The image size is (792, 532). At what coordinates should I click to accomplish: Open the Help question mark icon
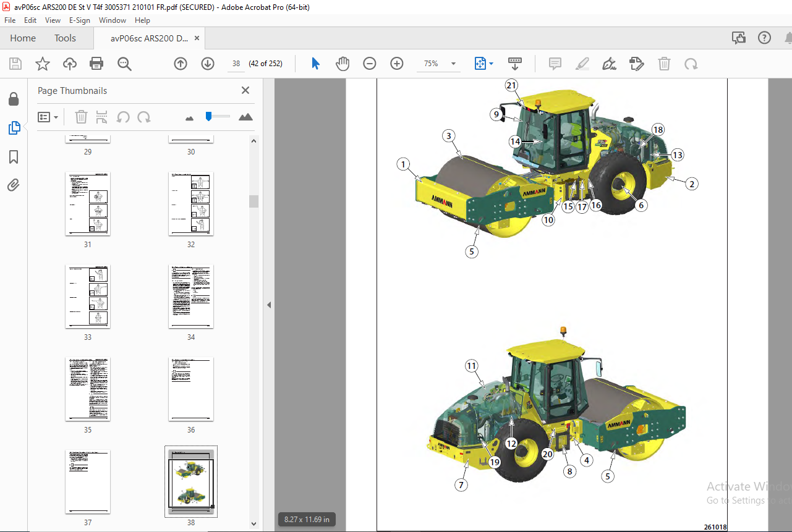coord(765,38)
